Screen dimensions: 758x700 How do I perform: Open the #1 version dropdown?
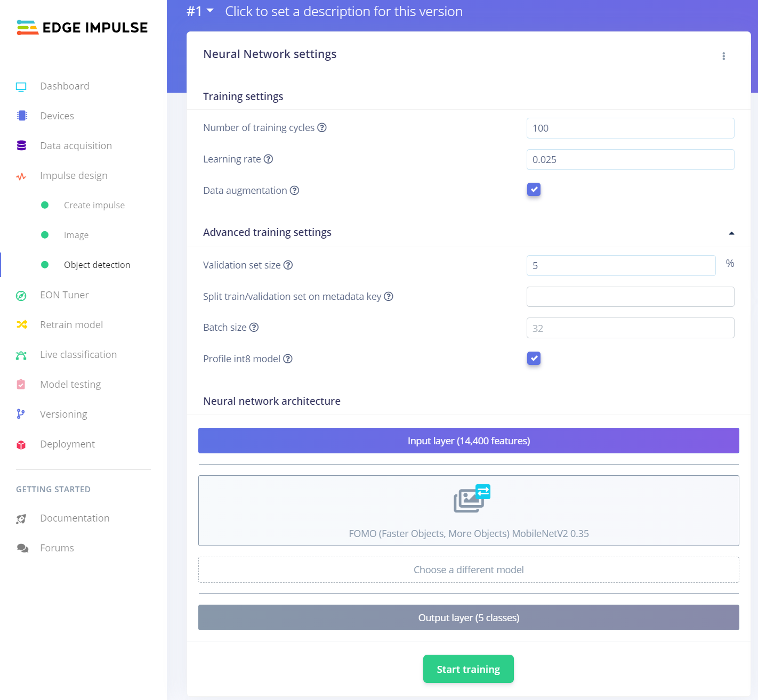(x=200, y=11)
